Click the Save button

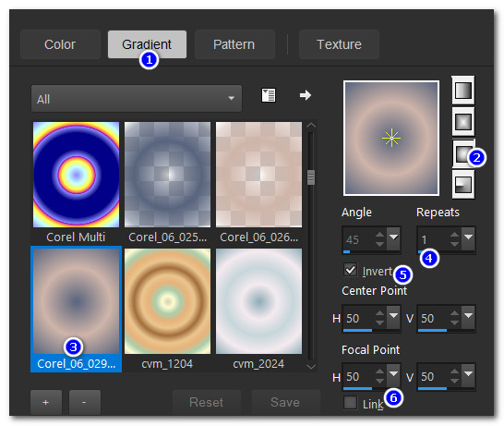coord(285,402)
